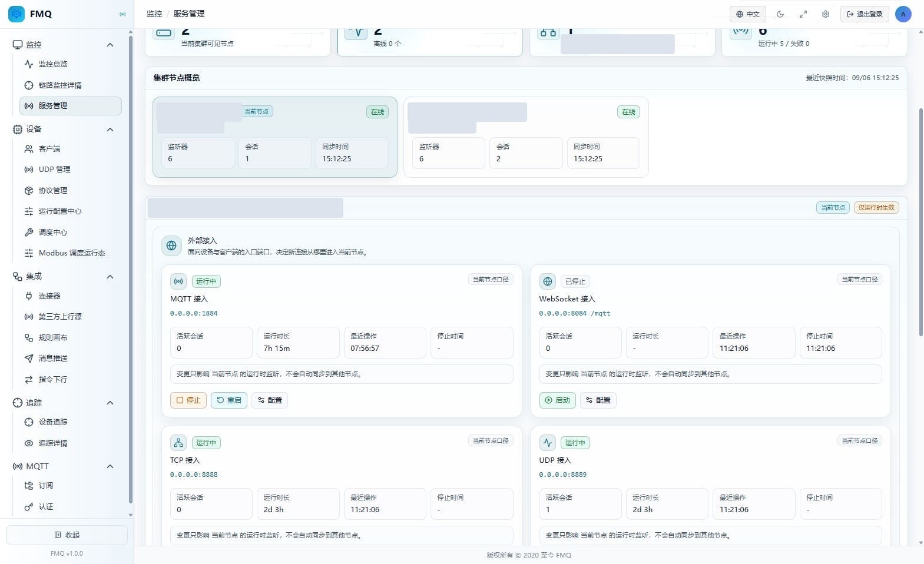Viewport: 924px width, 564px height.
Task: Click the FMQ logo icon
Action: (x=16, y=14)
